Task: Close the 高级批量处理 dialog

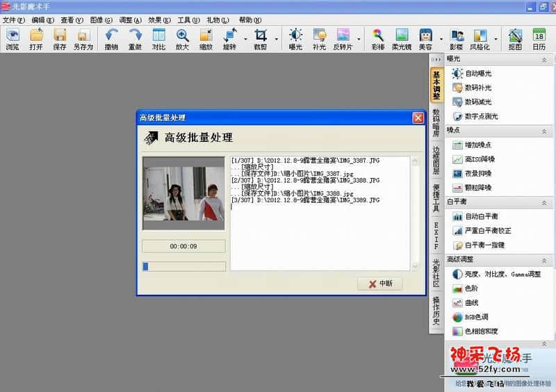Action: pos(418,117)
